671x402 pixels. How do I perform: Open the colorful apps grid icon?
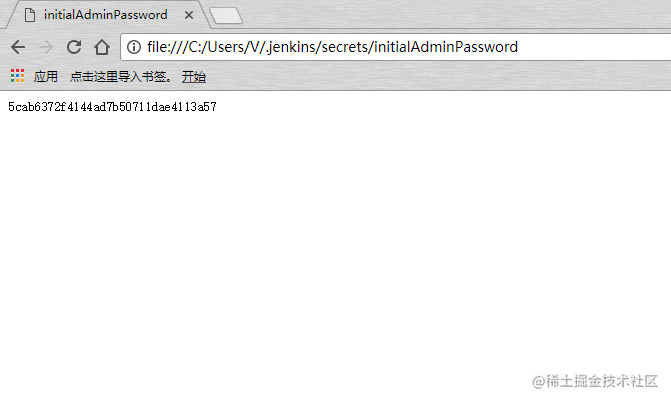click(18, 76)
